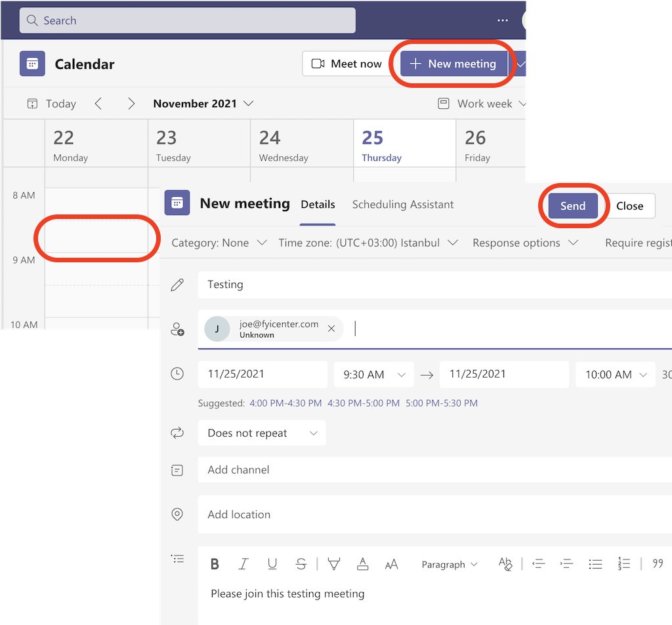The height and width of the screenshot is (625, 672).
Task: Apply italic formatting
Action: pos(243,564)
